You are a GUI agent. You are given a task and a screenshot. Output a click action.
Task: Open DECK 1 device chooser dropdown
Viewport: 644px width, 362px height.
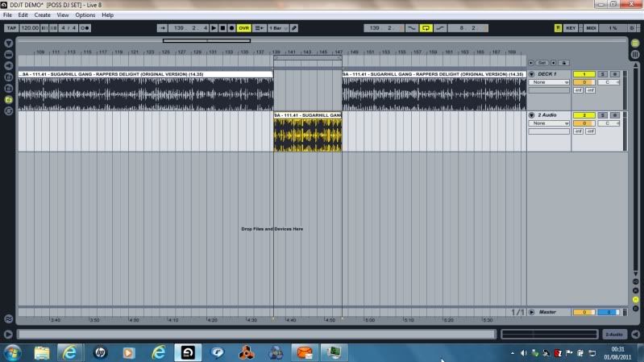click(549, 82)
